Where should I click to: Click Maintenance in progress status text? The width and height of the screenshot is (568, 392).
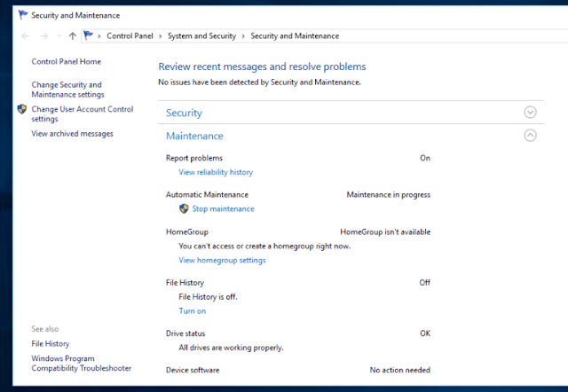coord(389,195)
